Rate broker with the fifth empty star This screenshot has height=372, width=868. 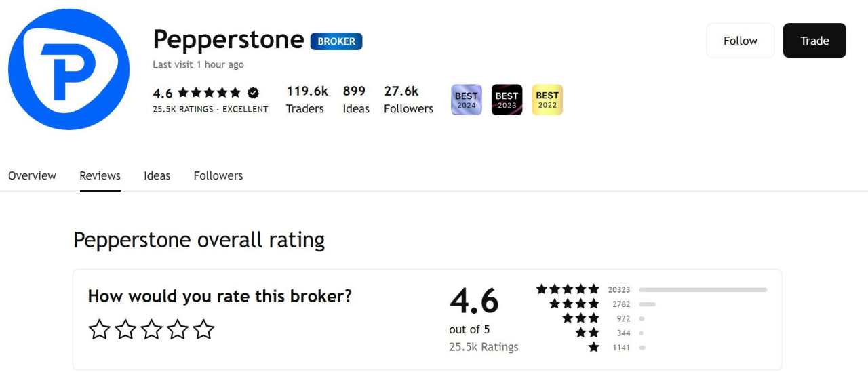coord(203,329)
